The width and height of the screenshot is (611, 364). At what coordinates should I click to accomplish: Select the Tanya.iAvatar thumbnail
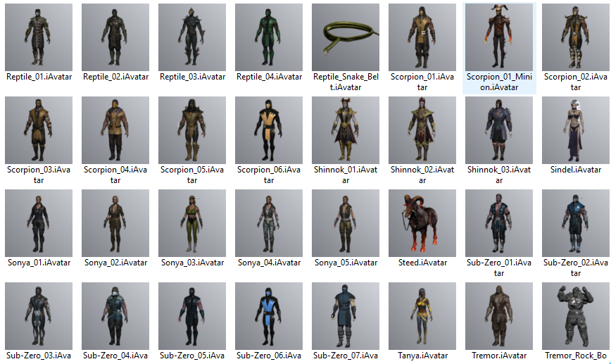(x=422, y=316)
